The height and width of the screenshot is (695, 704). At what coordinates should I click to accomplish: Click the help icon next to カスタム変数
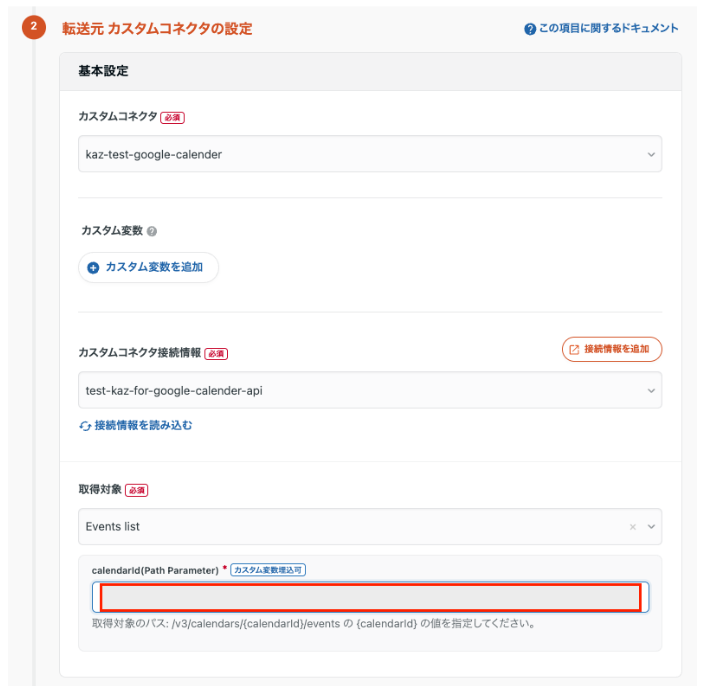[152, 231]
